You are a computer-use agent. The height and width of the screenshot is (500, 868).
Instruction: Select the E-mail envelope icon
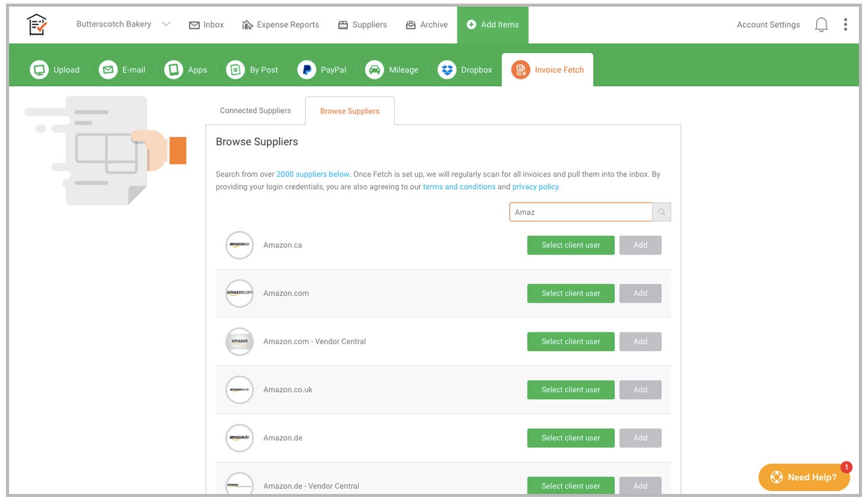click(108, 70)
